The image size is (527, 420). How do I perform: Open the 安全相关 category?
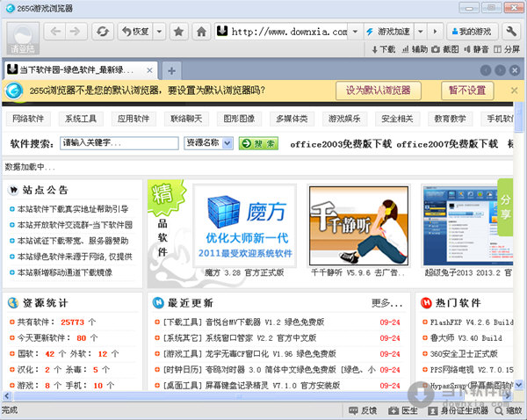coord(397,119)
